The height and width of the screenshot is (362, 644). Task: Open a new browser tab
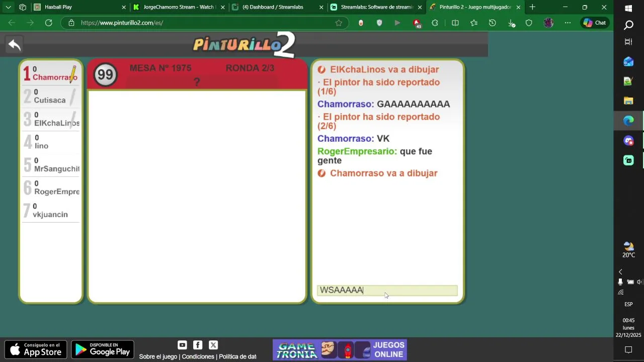532,7
